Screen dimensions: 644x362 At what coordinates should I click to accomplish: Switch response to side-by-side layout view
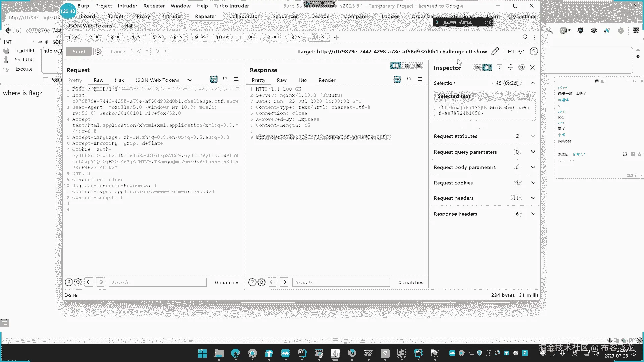coord(395,66)
